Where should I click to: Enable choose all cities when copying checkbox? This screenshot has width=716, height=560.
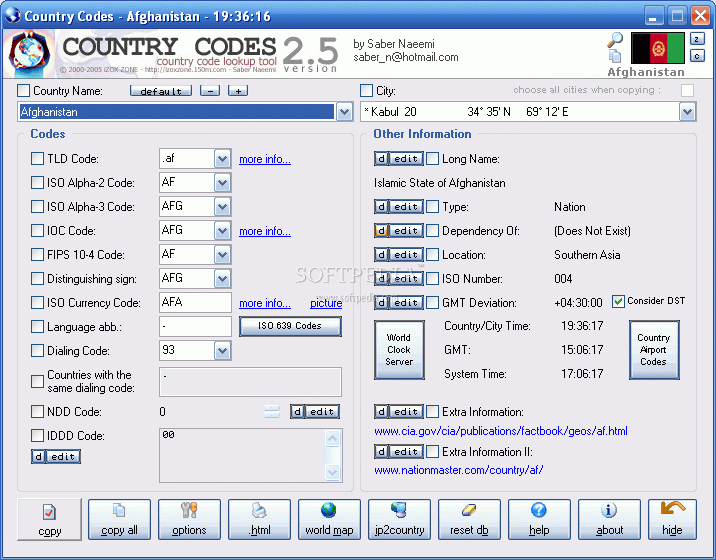point(687,90)
